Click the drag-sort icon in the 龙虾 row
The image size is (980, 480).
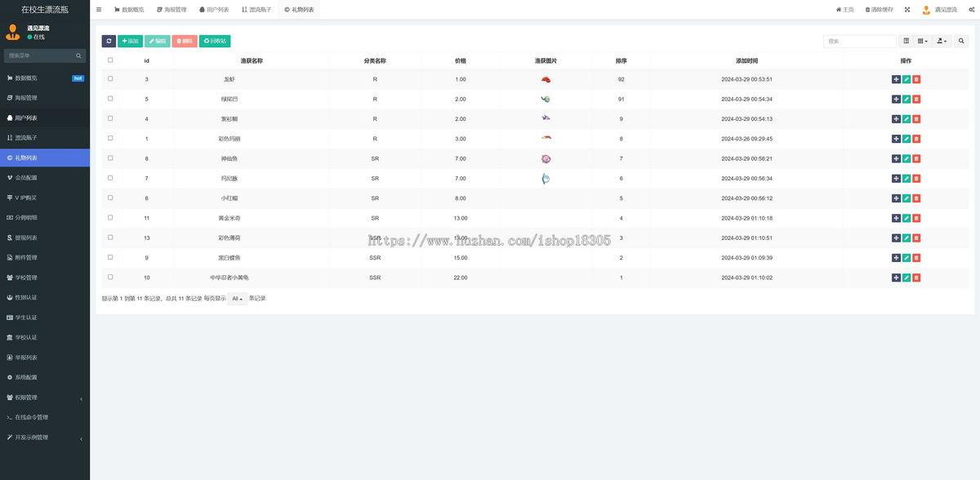(x=896, y=79)
